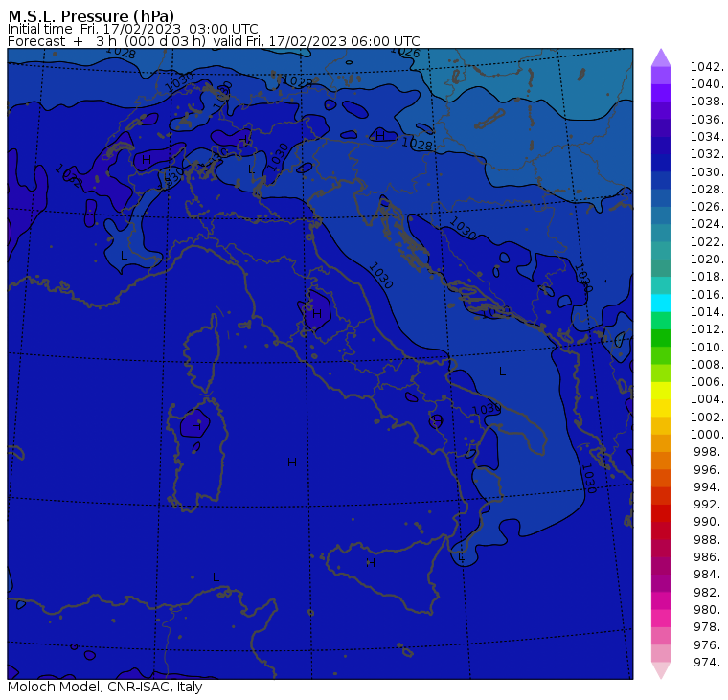Image resolution: width=728 pixels, height=700 pixels.
Task: Pick the green swatch between 1010 and 1012
Action: (x=661, y=338)
